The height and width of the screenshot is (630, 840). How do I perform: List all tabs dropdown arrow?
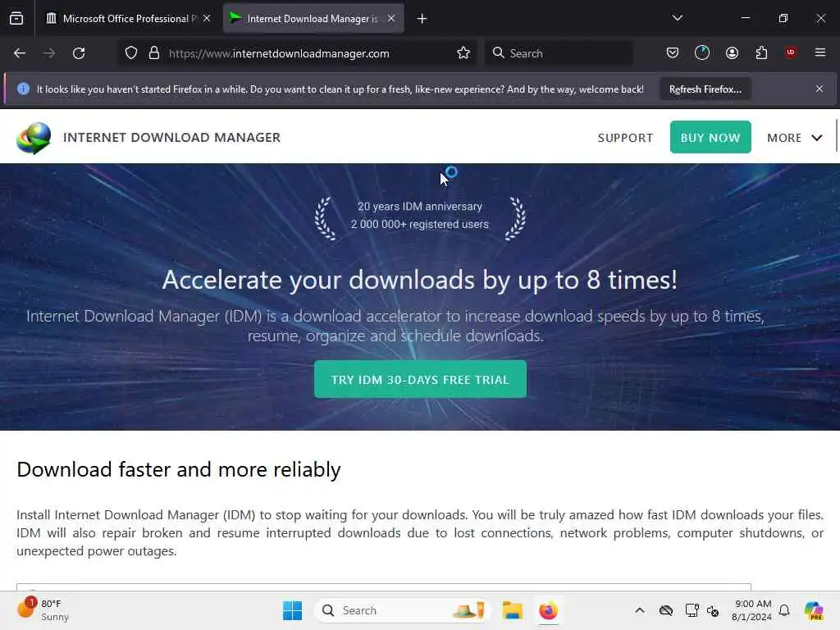click(677, 18)
